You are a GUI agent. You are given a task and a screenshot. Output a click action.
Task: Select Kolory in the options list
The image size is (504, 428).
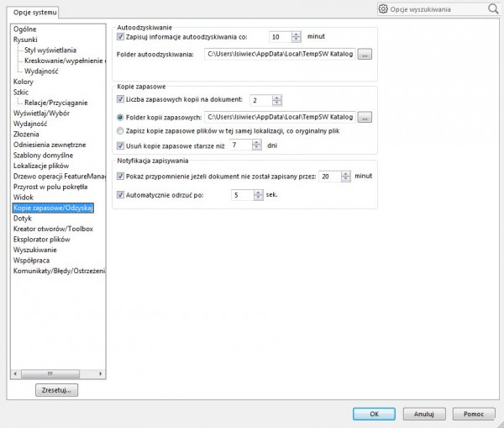coord(24,82)
